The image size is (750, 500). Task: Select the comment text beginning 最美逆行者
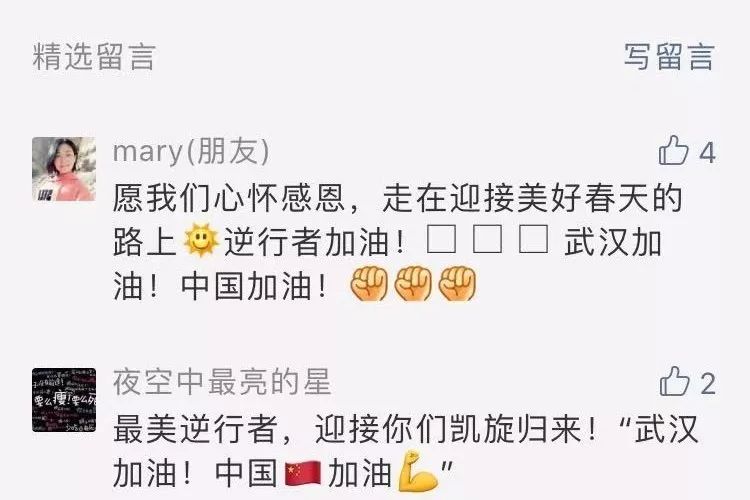406,451
